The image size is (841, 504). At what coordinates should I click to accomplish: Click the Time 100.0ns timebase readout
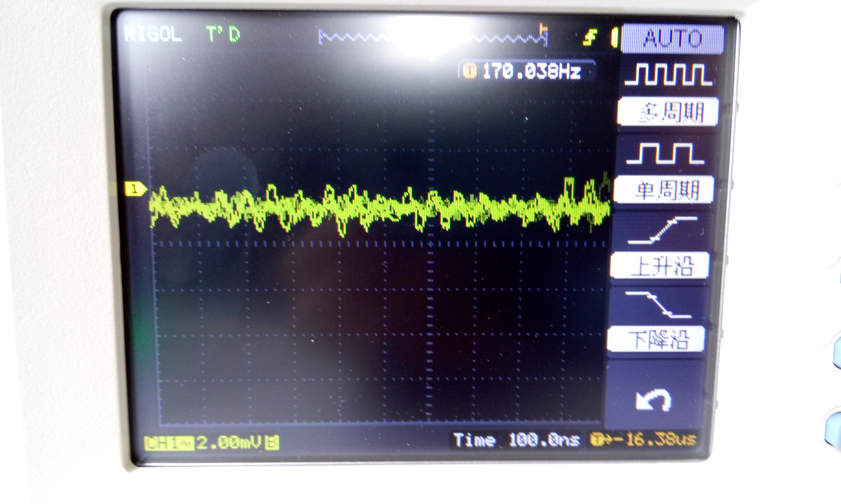tap(516, 440)
